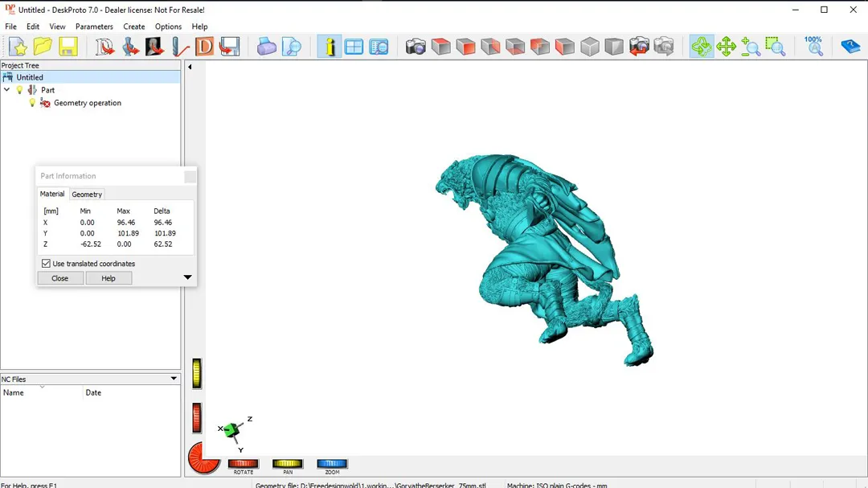The width and height of the screenshot is (868, 488).
Task: Toggle the green four-arrow pan mode button
Action: pos(726,47)
